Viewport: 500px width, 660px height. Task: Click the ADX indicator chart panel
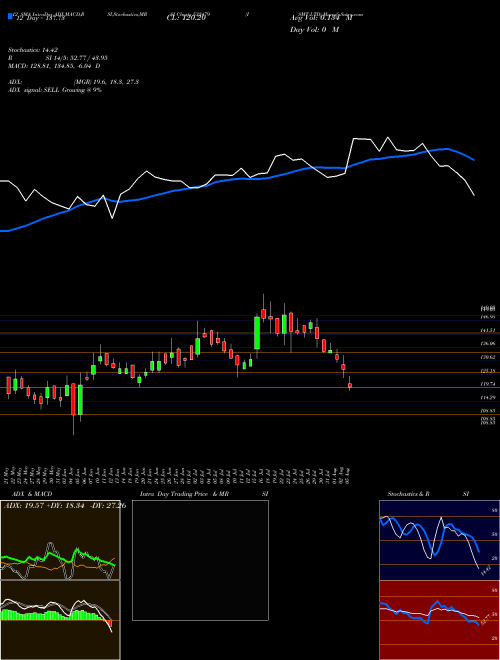60,540
